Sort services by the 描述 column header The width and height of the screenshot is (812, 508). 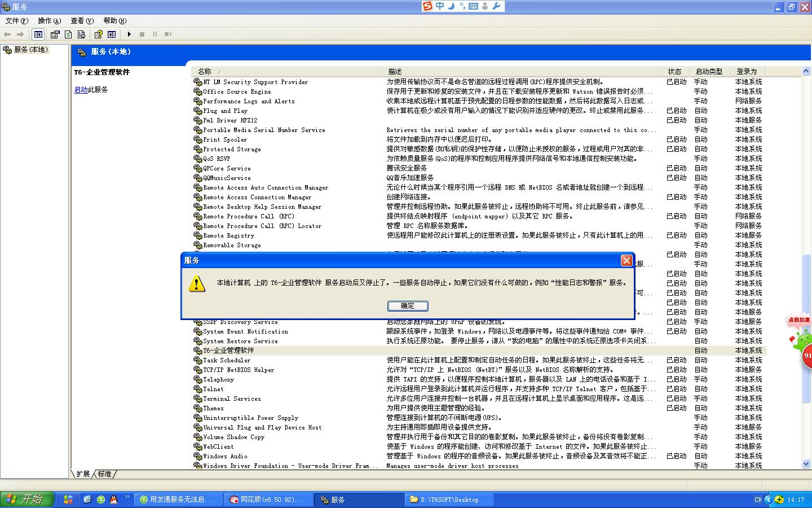pos(522,72)
